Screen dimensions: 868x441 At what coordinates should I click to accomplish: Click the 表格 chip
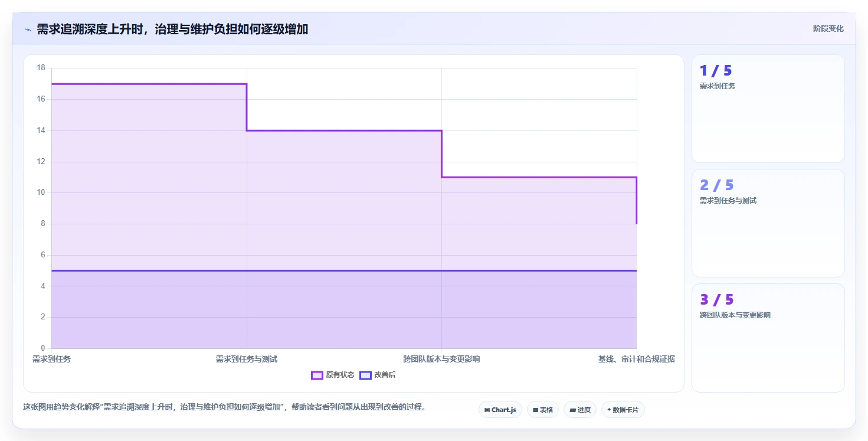click(542, 410)
